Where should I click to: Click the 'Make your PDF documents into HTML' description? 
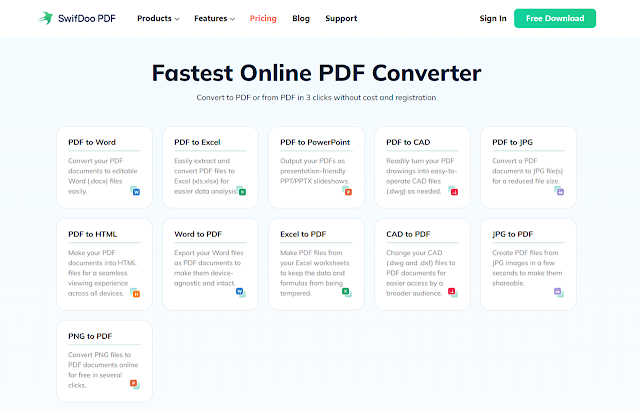102,273
